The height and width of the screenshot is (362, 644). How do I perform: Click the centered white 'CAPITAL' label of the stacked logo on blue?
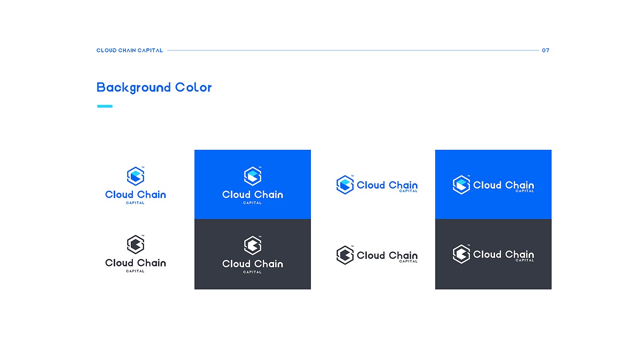(253, 203)
